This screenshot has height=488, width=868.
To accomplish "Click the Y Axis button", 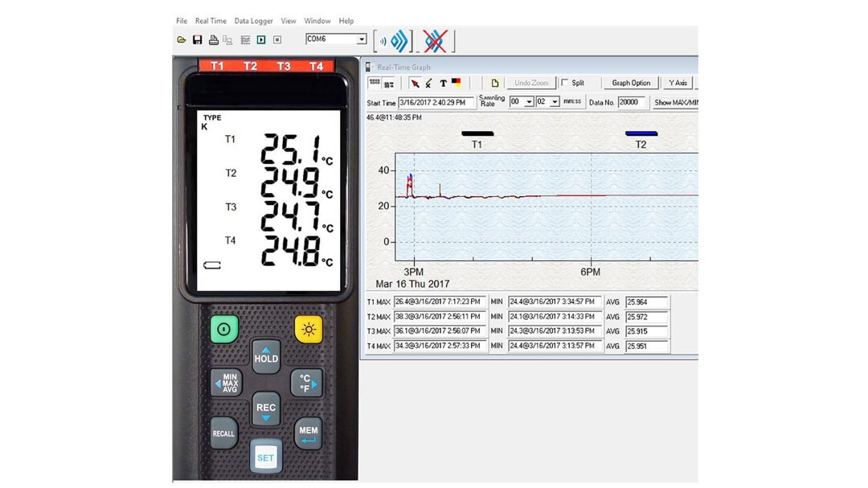I will coord(678,83).
